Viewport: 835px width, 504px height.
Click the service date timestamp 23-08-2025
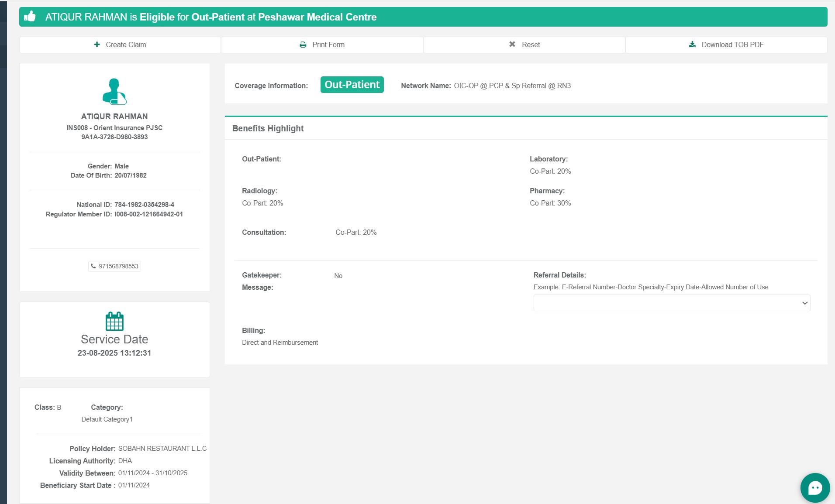coord(114,353)
